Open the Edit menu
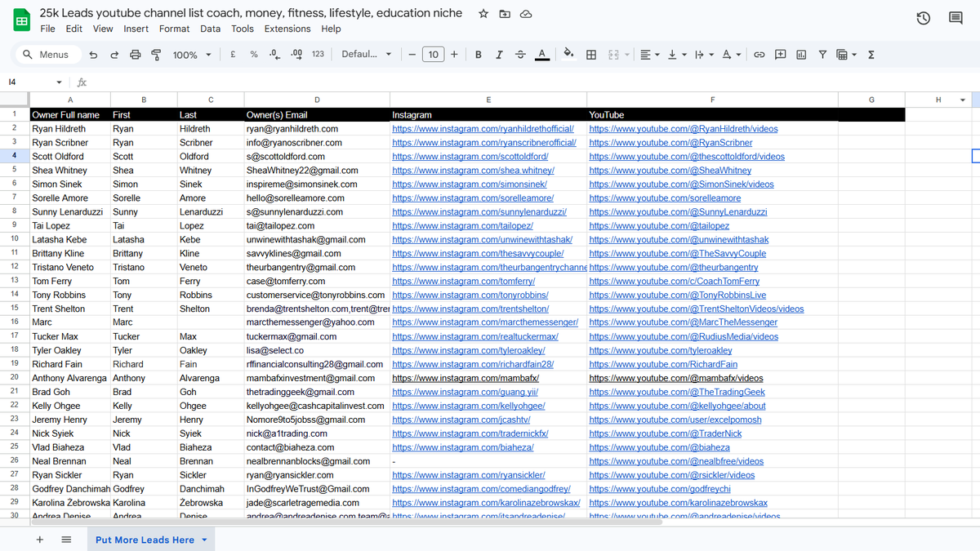The width and height of the screenshot is (980, 551). [73, 29]
